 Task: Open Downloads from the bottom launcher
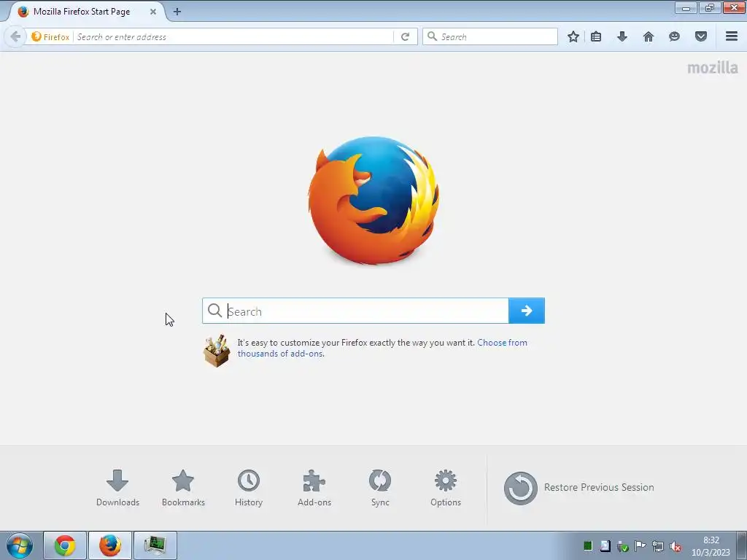click(117, 488)
